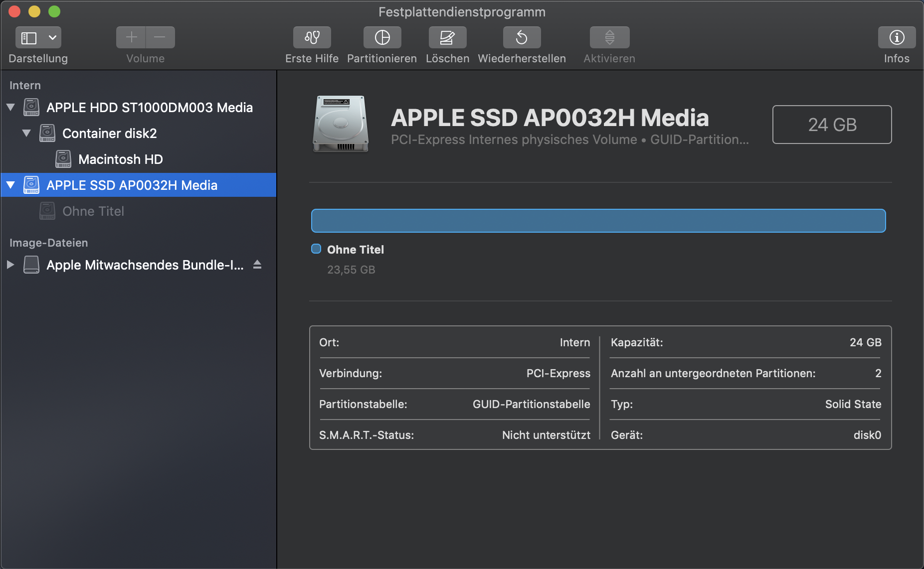Select Container disk2 in the sidebar
This screenshot has width=924, height=569.
[109, 134]
